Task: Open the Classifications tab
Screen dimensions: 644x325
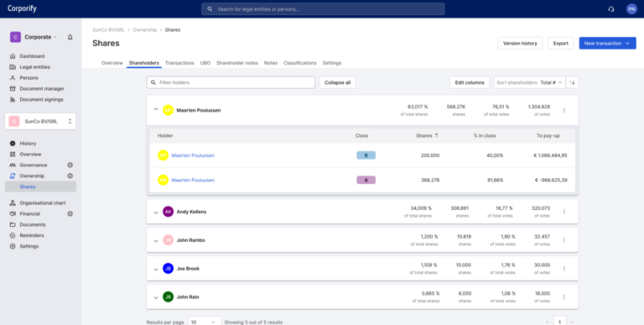Action: 300,63
